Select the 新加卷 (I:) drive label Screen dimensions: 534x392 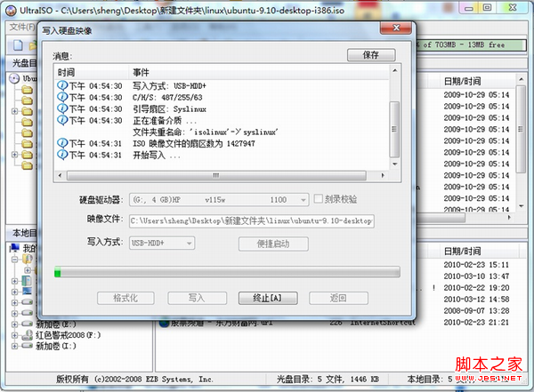click(x=56, y=346)
